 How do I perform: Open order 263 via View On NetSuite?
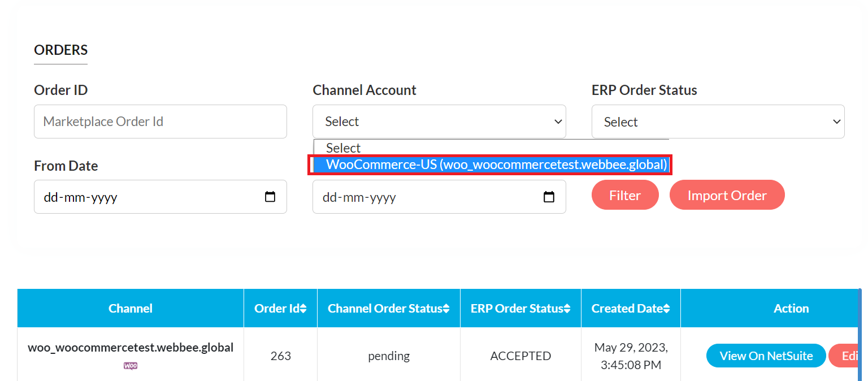(766, 356)
